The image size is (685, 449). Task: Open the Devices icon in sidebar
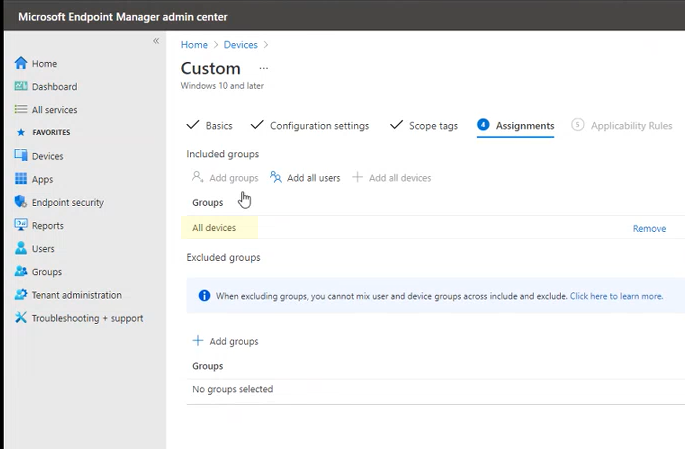(21, 156)
